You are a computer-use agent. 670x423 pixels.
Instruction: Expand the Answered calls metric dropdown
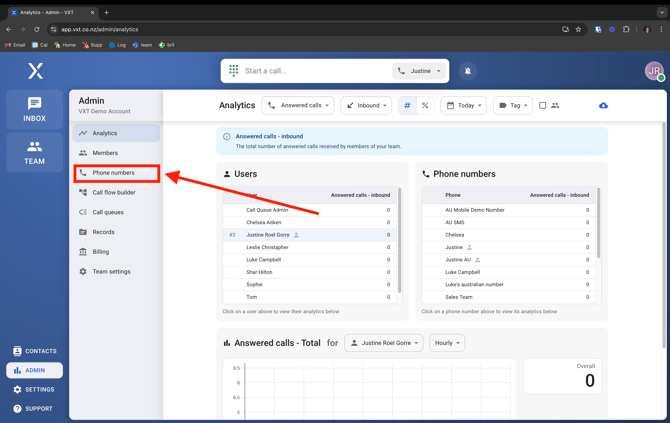pos(298,105)
